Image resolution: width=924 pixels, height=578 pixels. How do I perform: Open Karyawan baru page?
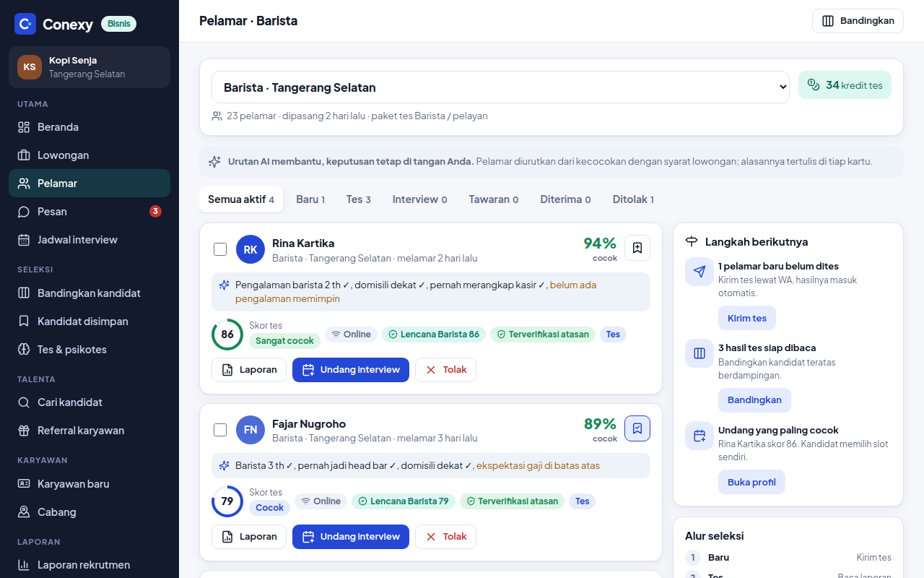90,484
